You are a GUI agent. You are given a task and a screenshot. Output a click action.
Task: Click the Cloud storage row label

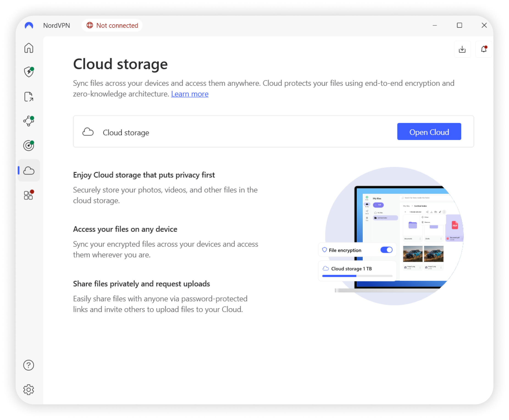tap(126, 133)
